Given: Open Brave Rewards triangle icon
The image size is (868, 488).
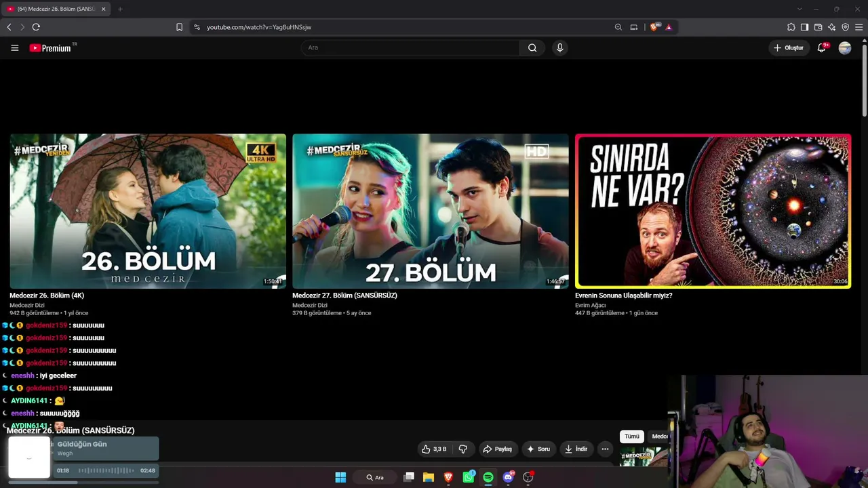Looking at the screenshot, I should pyautogui.click(x=669, y=27).
